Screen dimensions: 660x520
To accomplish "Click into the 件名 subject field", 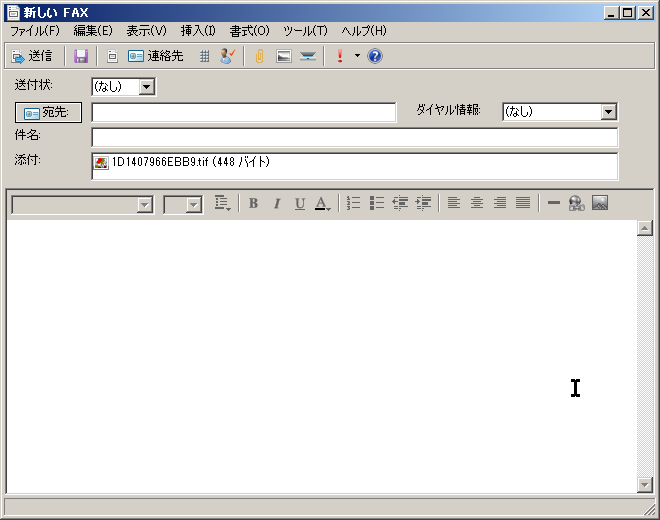I will coord(354,137).
